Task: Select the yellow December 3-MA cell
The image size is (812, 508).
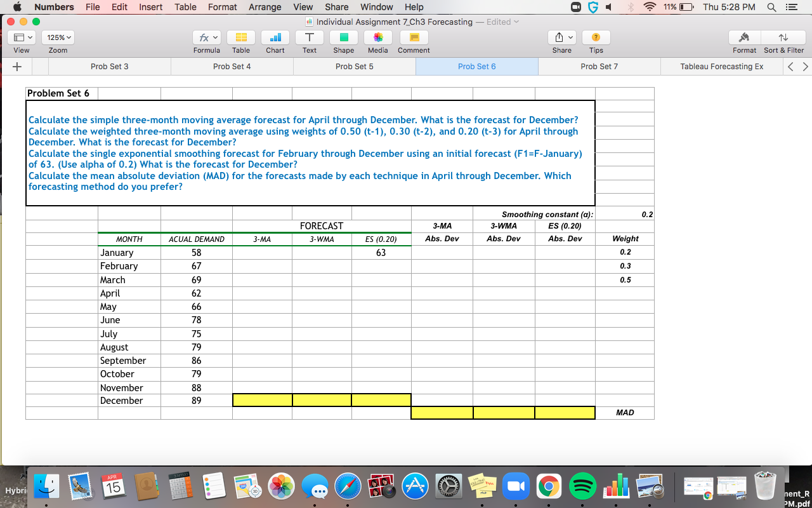Action: click(262, 400)
